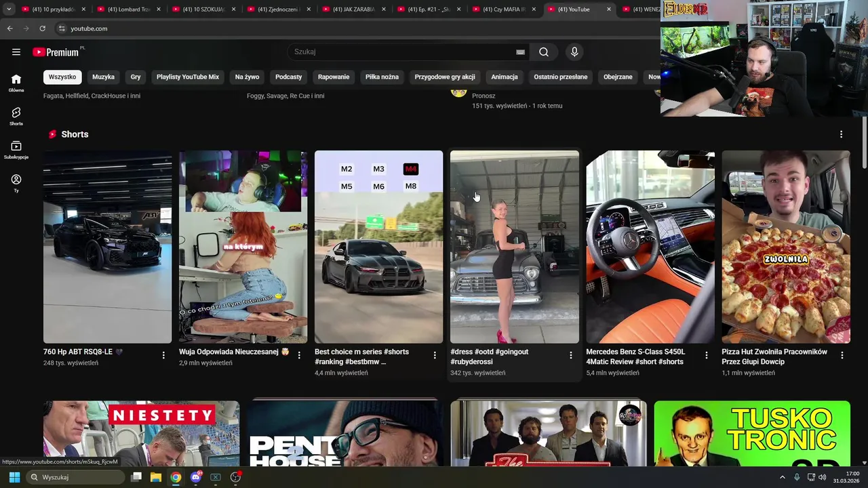
Task: Select the Piłka nożna filter chip
Action: 382,77
